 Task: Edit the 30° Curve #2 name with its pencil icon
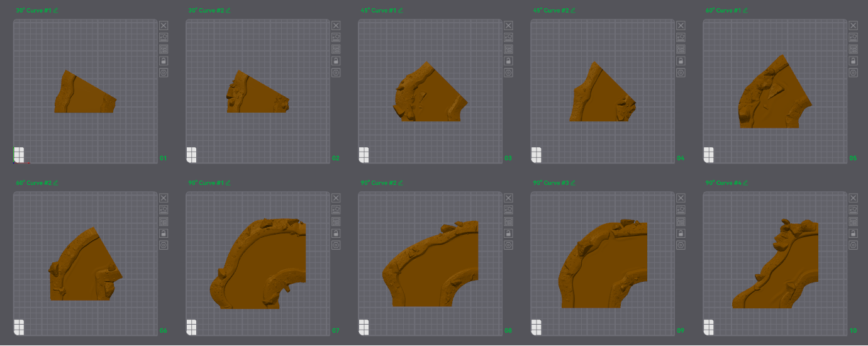pyautogui.click(x=228, y=10)
